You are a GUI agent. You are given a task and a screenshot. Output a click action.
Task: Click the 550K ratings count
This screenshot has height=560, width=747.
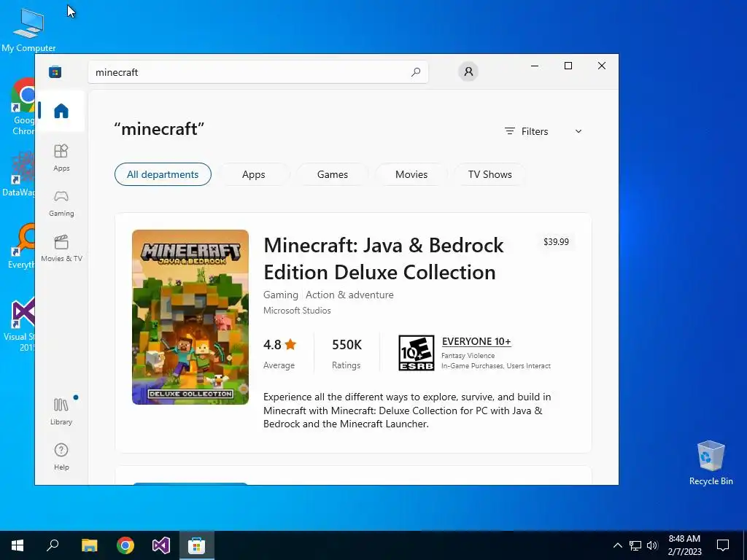(347, 344)
